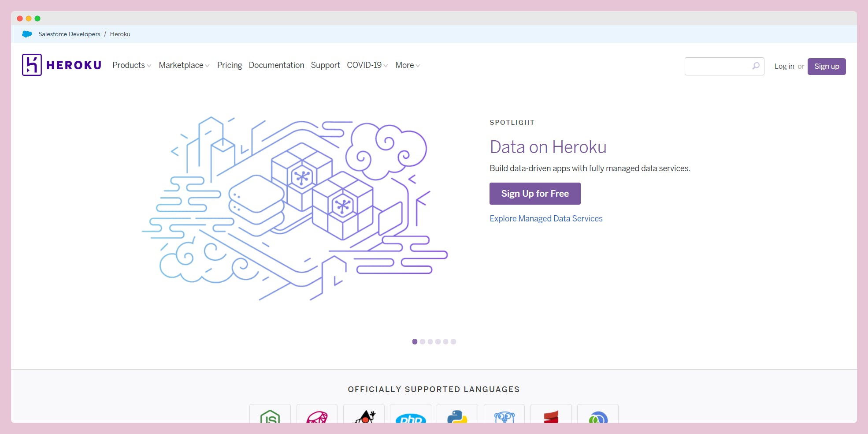Click the search magnifier icon

tap(756, 66)
